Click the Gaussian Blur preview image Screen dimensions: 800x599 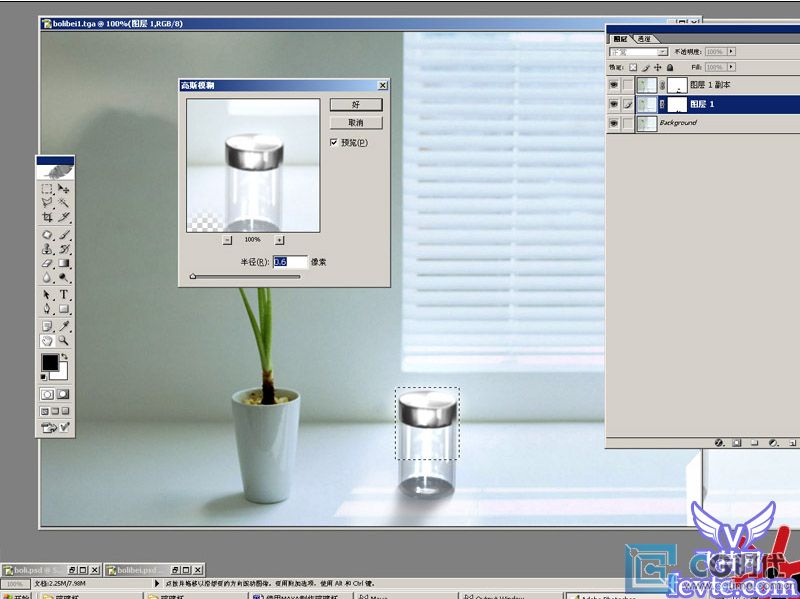point(253,165)
